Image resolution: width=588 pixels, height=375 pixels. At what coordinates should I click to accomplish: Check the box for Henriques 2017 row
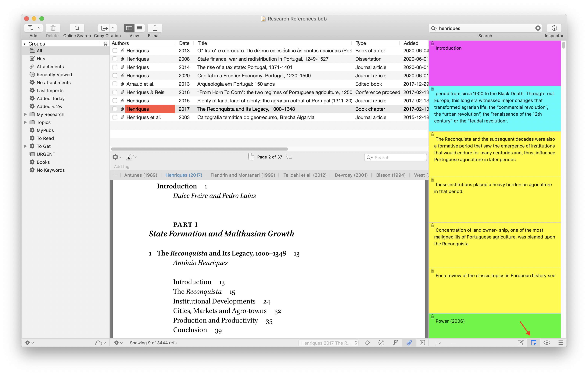(x=115, y=109)
